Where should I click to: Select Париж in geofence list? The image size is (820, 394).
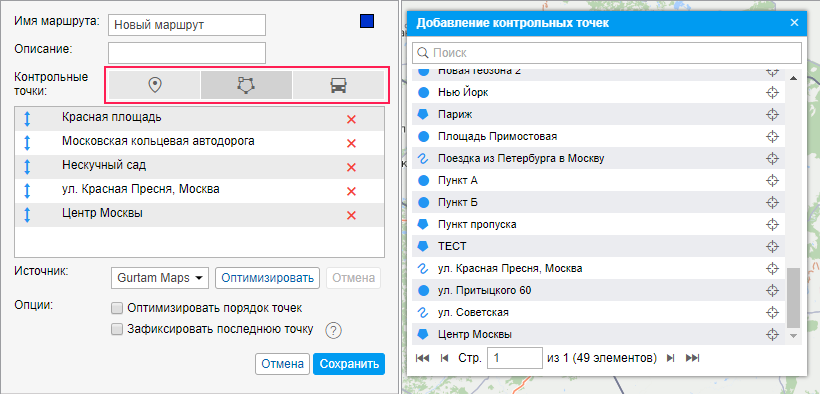599,115
